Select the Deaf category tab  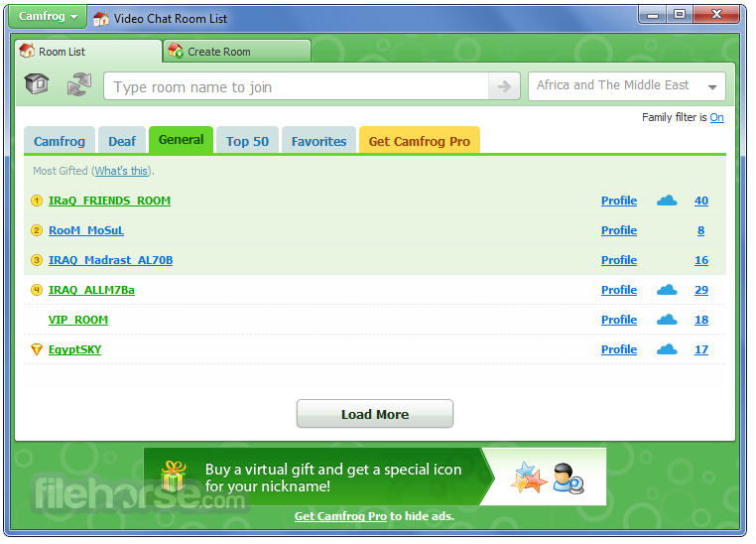122,141
